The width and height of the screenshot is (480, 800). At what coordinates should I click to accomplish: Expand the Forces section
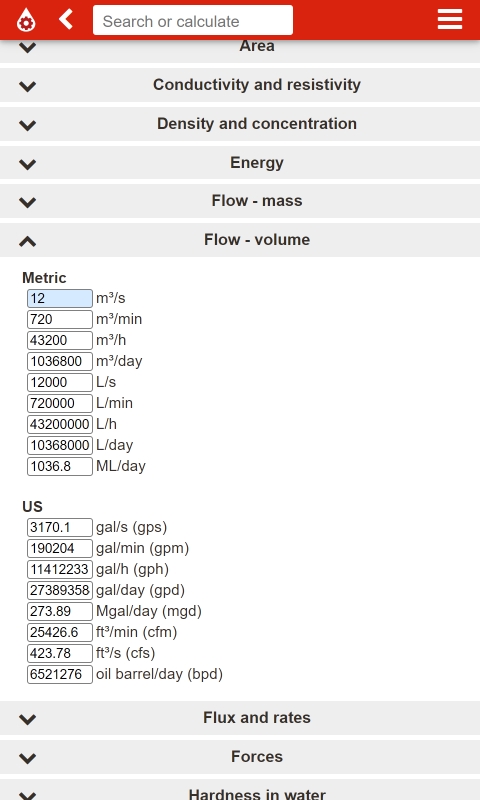click(x=240, y=757)
